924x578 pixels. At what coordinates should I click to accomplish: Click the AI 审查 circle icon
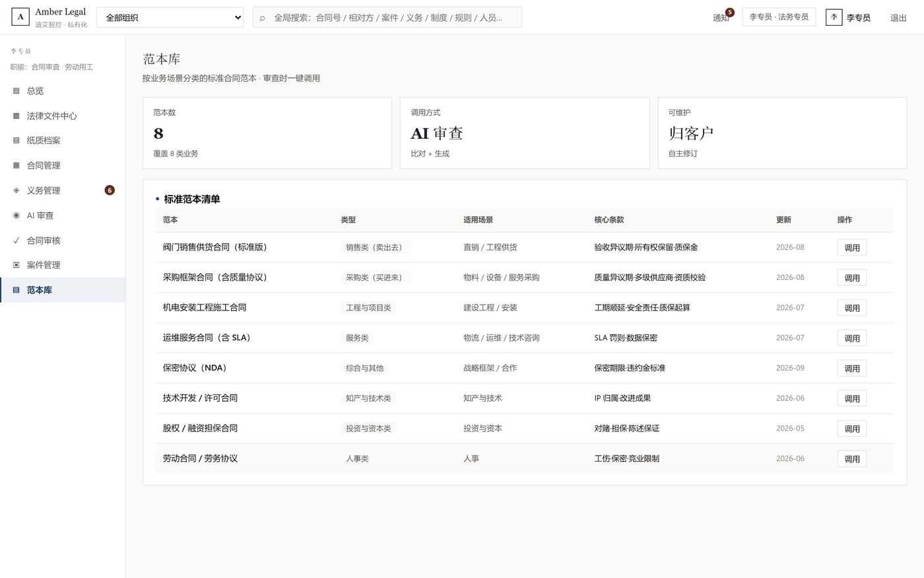coord(16,215)
